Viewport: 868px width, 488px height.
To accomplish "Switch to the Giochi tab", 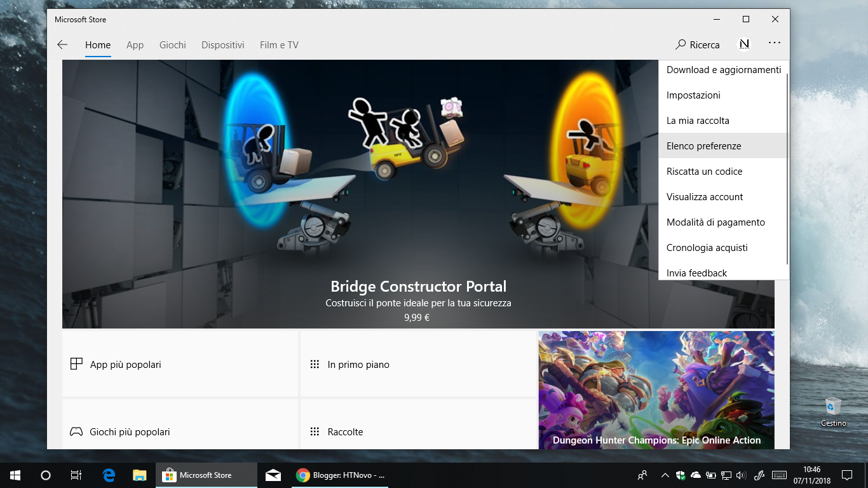I will pyautogui.click(x=173, y=45).
